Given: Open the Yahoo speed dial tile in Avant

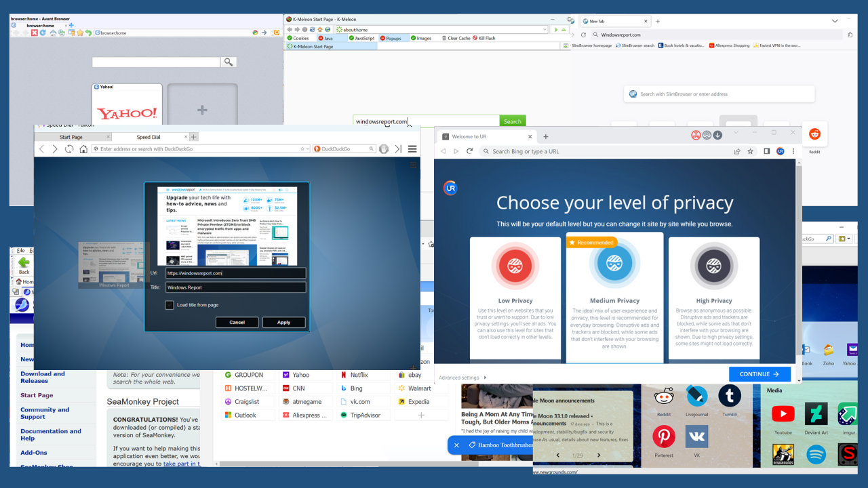Looking at the screenshot, I should [x=127, y=104].
